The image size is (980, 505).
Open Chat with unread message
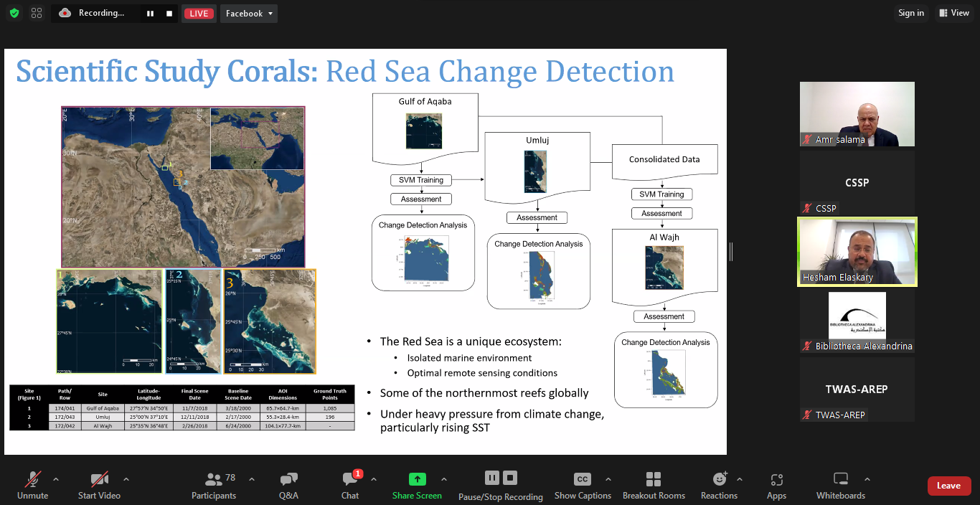(350, 486)
